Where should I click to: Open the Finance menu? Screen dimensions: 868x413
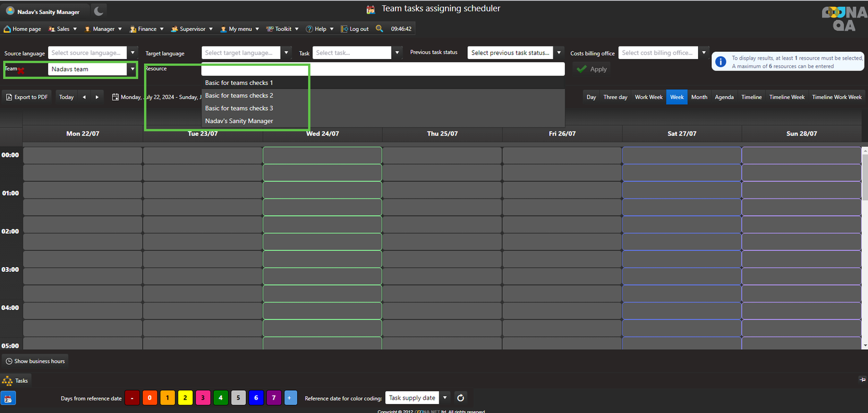click(147, 29)
